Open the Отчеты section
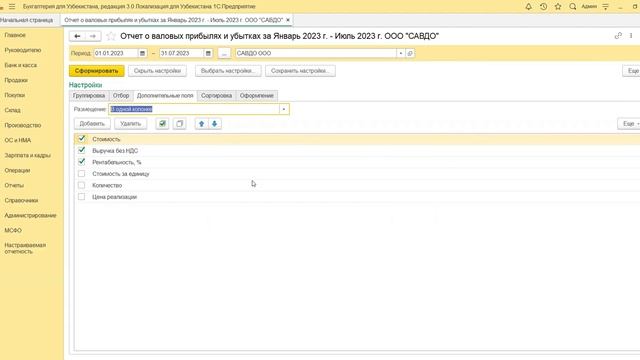 (x=14, y=185)
